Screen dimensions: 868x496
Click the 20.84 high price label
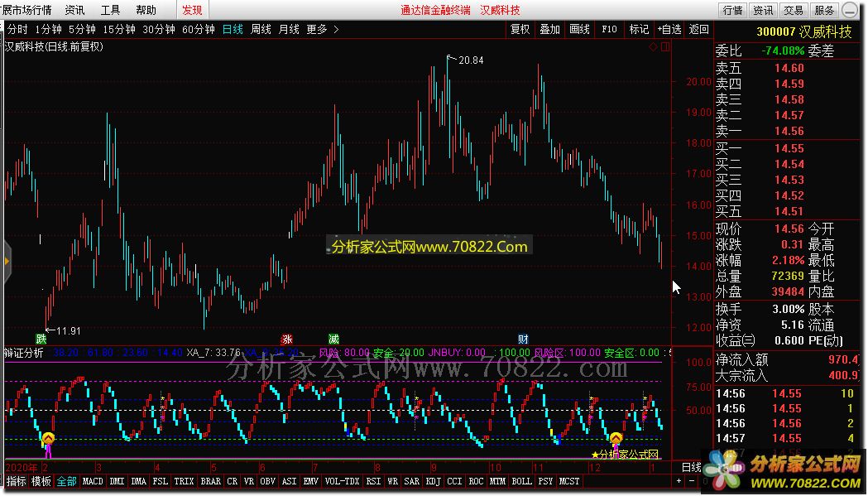click(471, 60)
